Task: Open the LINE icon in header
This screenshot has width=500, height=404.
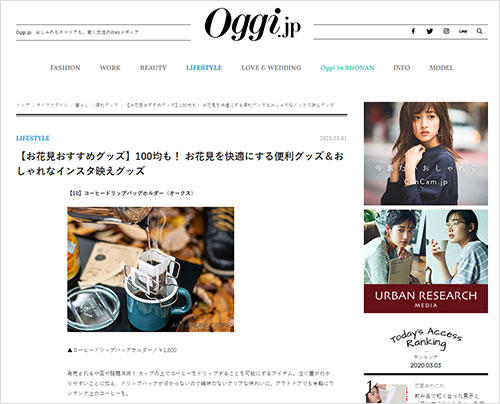Action: (x=463, y=31)
